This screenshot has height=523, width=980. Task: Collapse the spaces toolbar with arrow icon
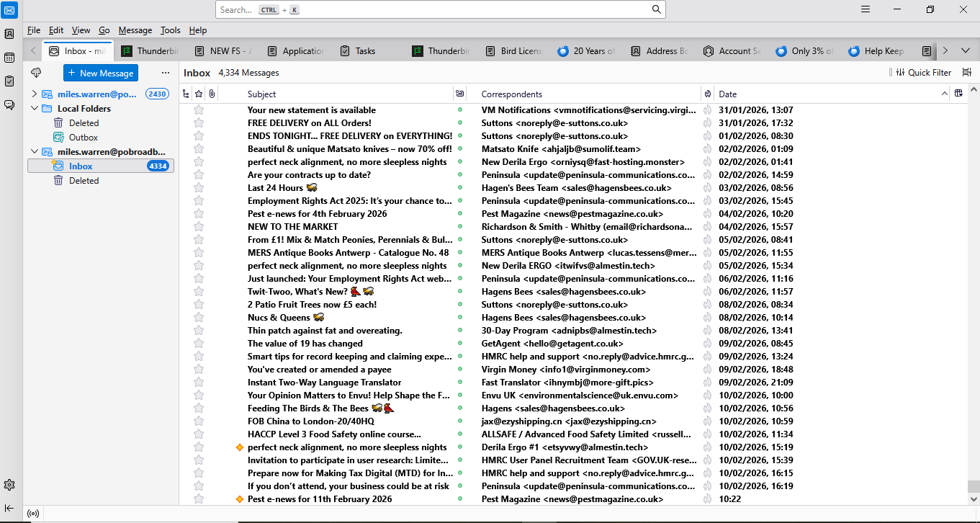(x=9, y=508)
